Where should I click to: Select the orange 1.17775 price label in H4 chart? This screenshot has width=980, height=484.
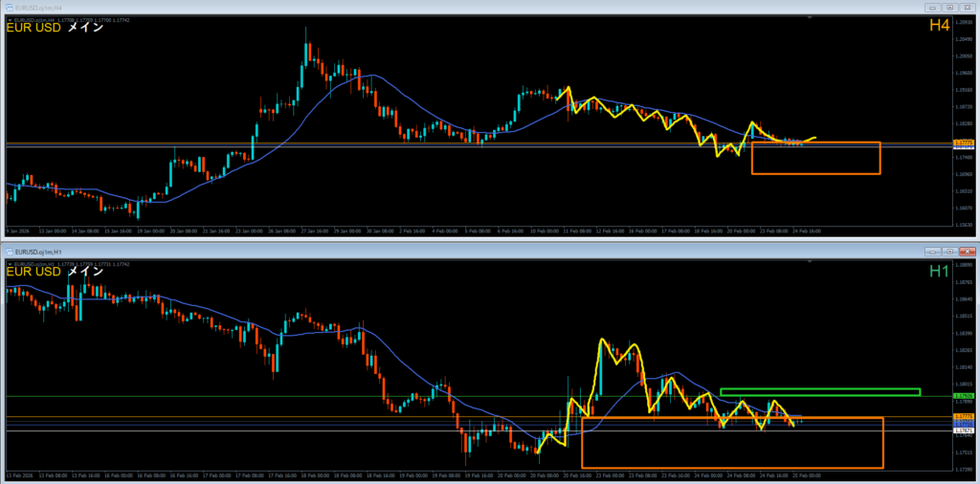pos(963,143)
